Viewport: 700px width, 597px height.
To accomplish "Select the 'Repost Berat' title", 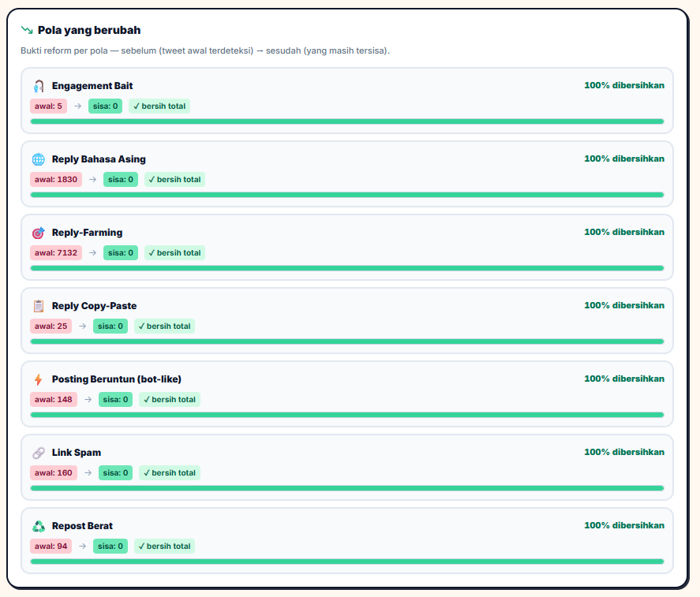I will pos(82,526).
